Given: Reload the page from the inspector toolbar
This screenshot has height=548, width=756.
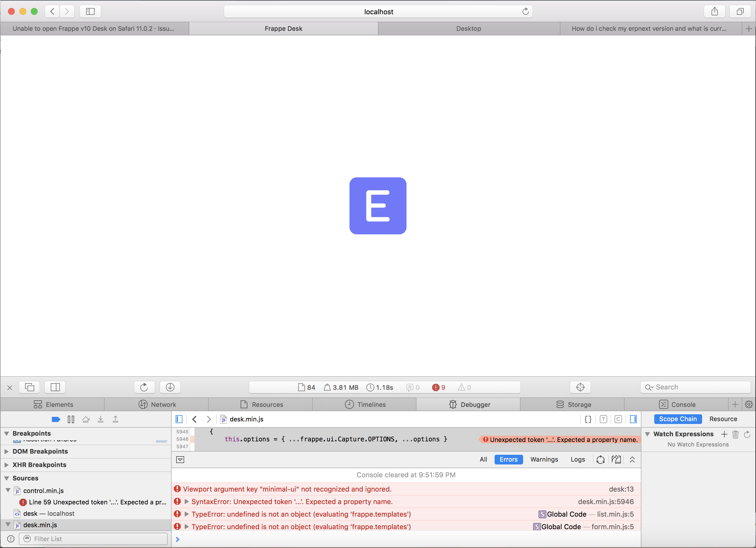Looking at the screenshot, I should pos(144,387).
